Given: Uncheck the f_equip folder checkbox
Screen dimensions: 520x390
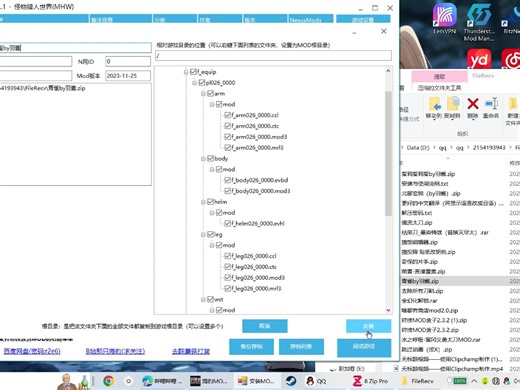Looking at the screenshot, I should (193, 72).
